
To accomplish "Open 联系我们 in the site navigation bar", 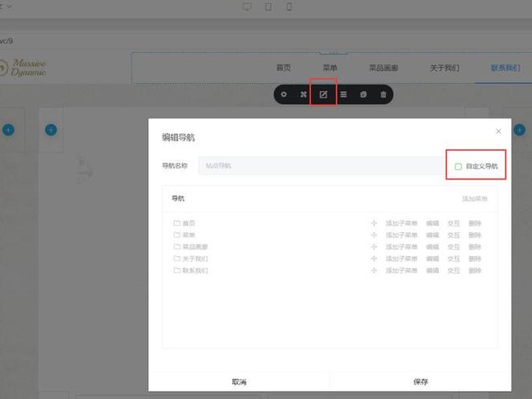I will tap(505, 68).
